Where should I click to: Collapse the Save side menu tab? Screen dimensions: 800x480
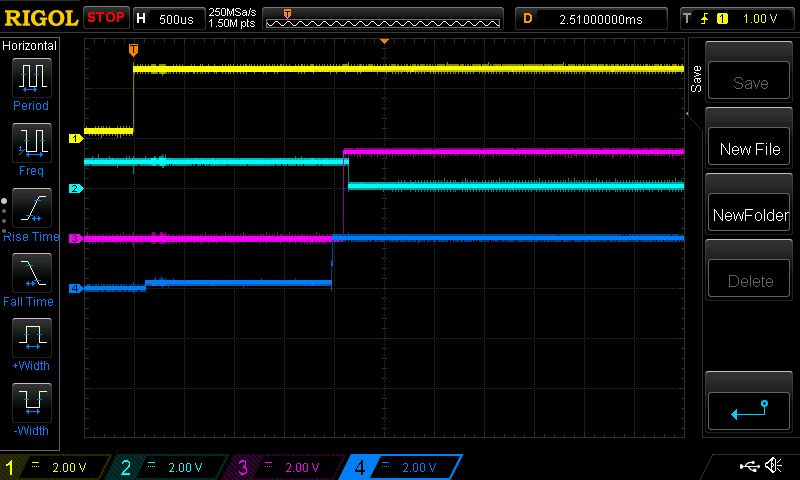(x=696, y=82)
